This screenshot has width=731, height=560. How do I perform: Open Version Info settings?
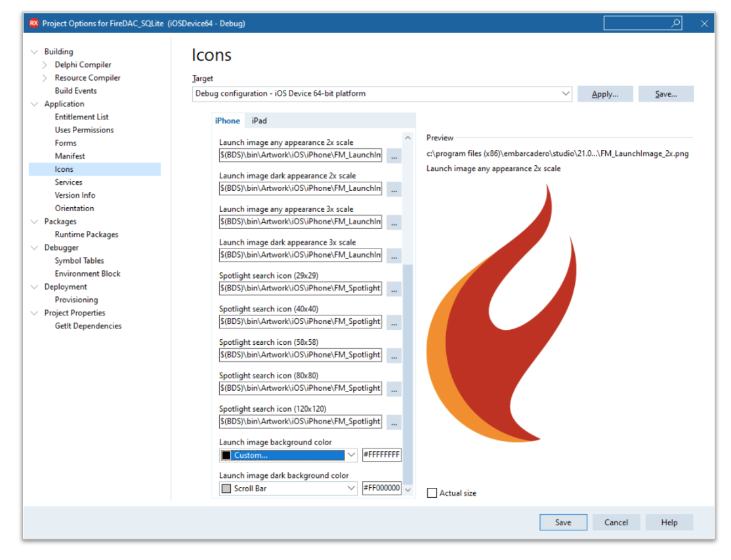(x=75, y=195)
